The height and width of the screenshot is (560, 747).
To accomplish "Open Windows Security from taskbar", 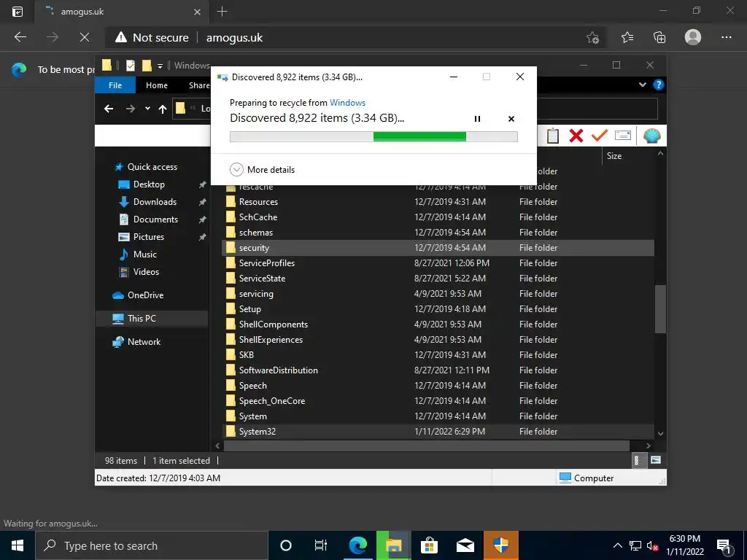I will tap(500, 545).
